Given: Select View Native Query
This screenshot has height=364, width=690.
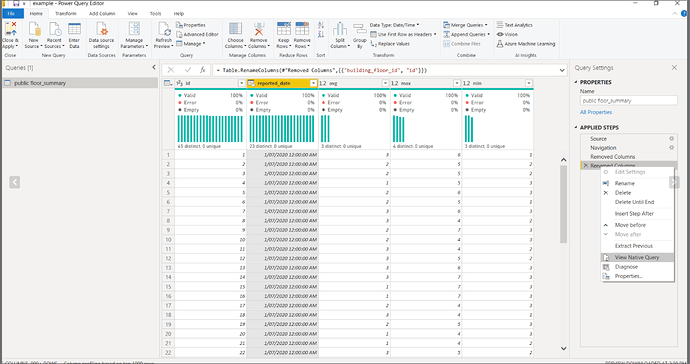Looking at the screenshot, I should point(637,257).
